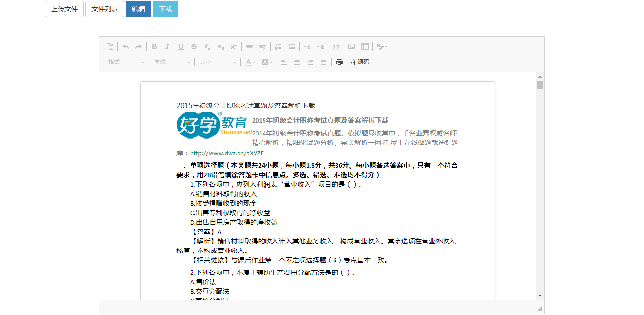
Task: Remove text formatting with the Tx icon
Action: click(x=207, y=46)
